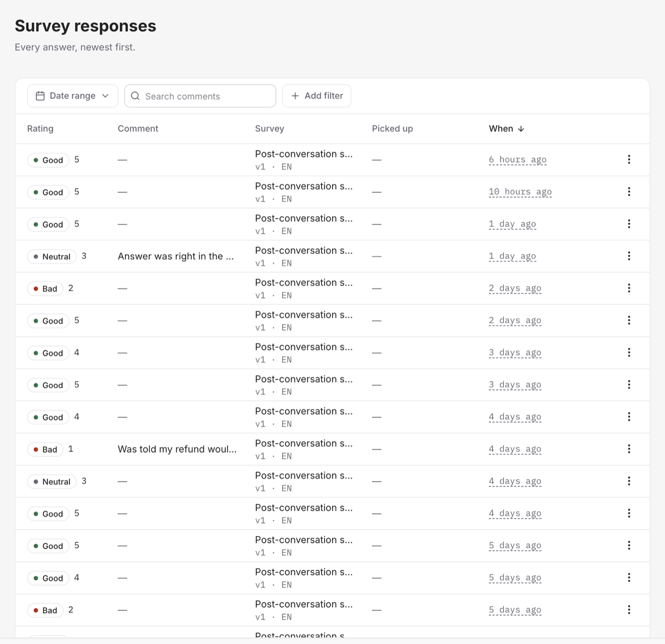Open comment 'Was told my refund woul...'

point(177,449)
